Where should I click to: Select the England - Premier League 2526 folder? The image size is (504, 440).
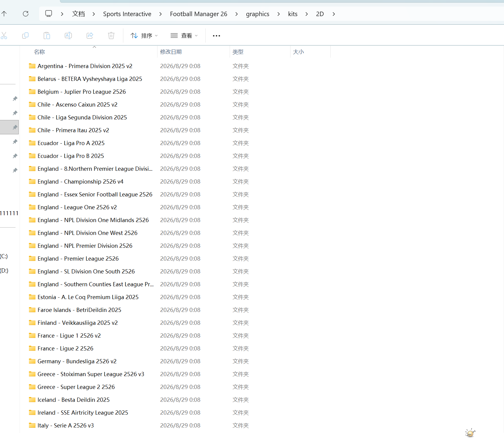coord(78,259)
